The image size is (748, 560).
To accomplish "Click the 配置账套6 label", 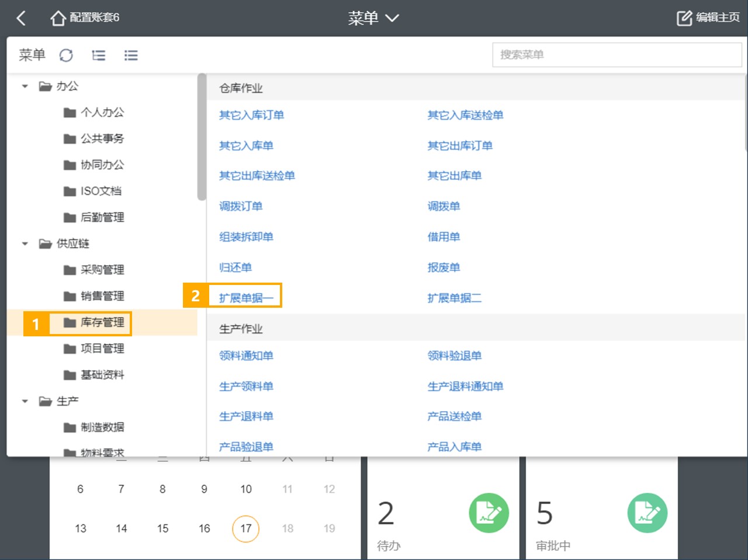I will [x=94, y=18].
